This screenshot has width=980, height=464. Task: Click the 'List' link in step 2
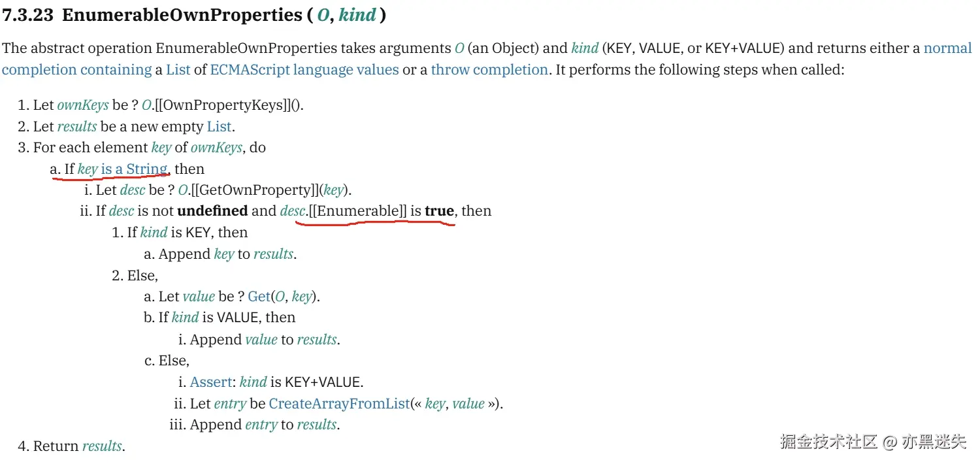point(219,126)
